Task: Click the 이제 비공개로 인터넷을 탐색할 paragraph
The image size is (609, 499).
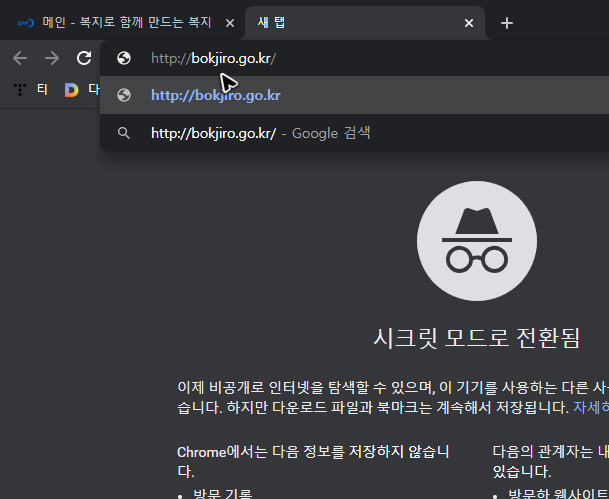Action: tap(393, 397)
